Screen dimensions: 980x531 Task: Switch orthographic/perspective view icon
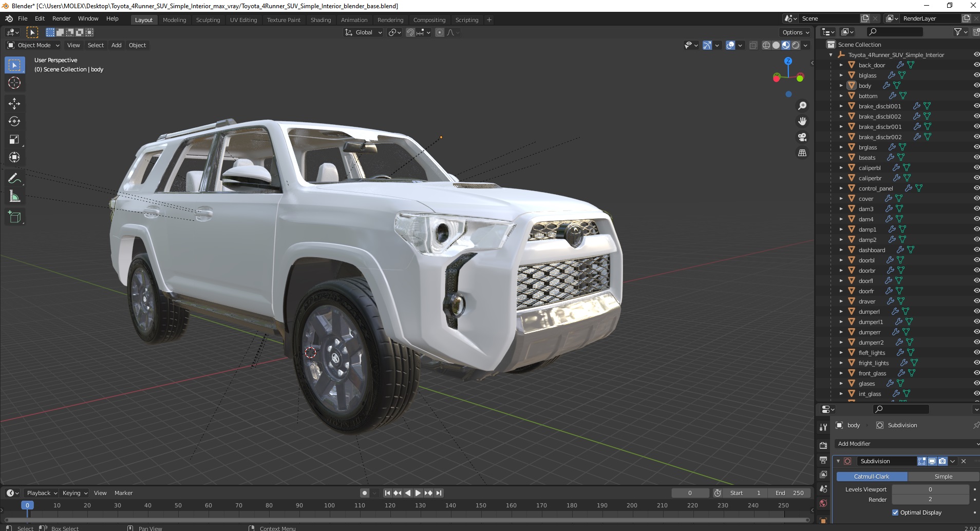(x=802, y=153)
